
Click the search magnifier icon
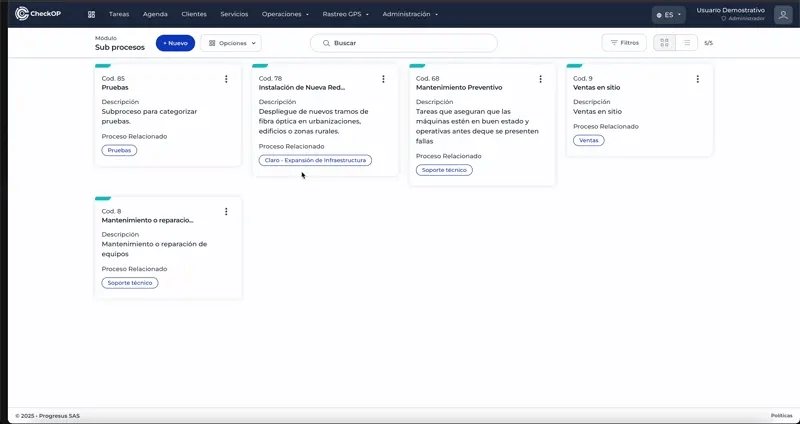click(327, 43)
